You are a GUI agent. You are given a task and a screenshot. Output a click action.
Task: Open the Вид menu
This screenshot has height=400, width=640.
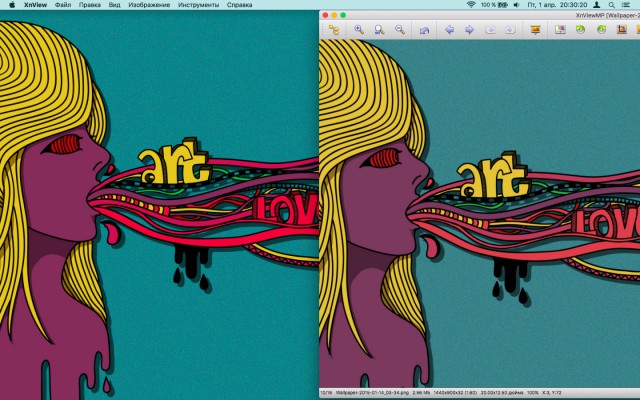point(114,5)
